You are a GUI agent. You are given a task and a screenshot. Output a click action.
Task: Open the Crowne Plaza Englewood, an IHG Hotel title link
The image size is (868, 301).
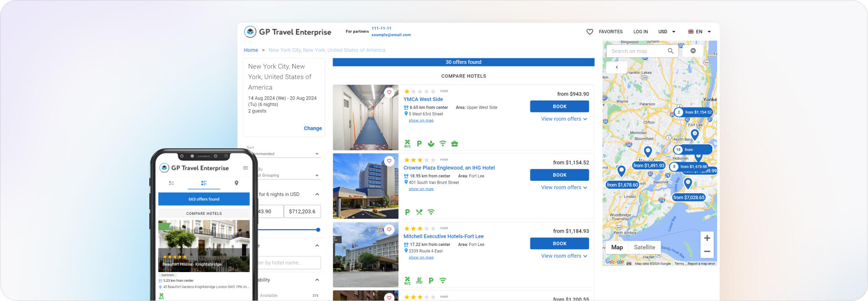(x=449, y=168)
